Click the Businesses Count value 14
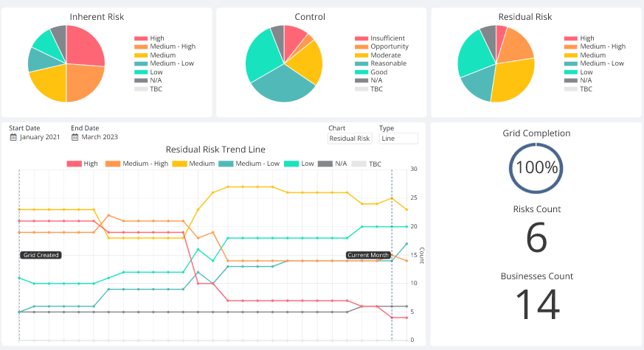The height and width of the screenshot is (350, 644). click(536, 305)
